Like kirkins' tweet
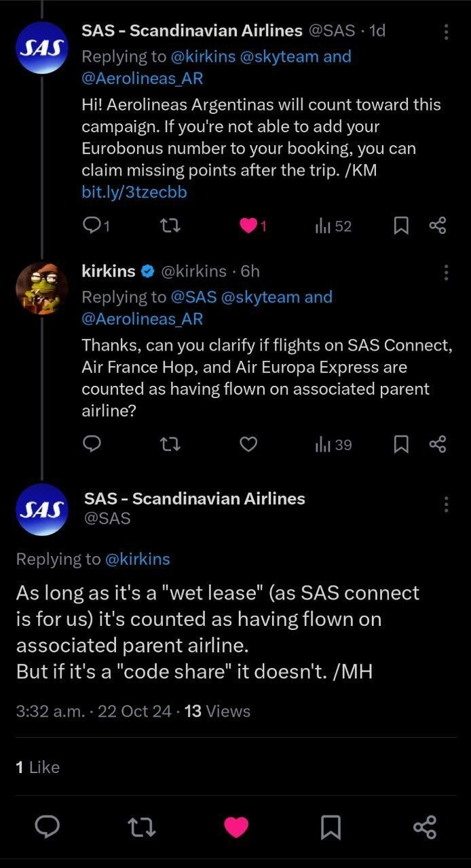The width and height of the screenshot is (471, 868). [249, 444]
